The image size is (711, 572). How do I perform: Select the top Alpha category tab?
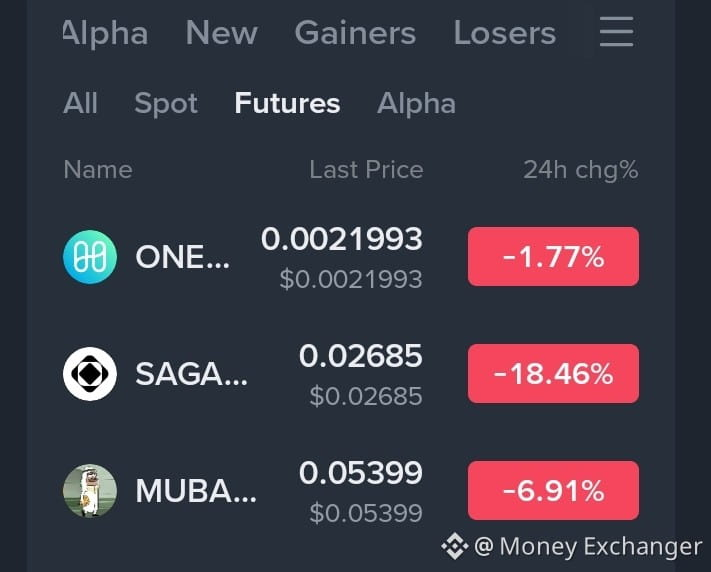tap(105, 34)
